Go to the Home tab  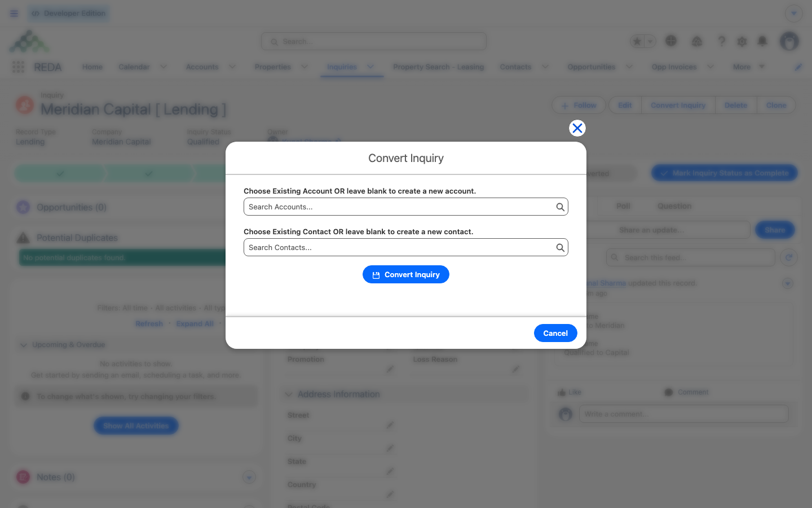92,67
